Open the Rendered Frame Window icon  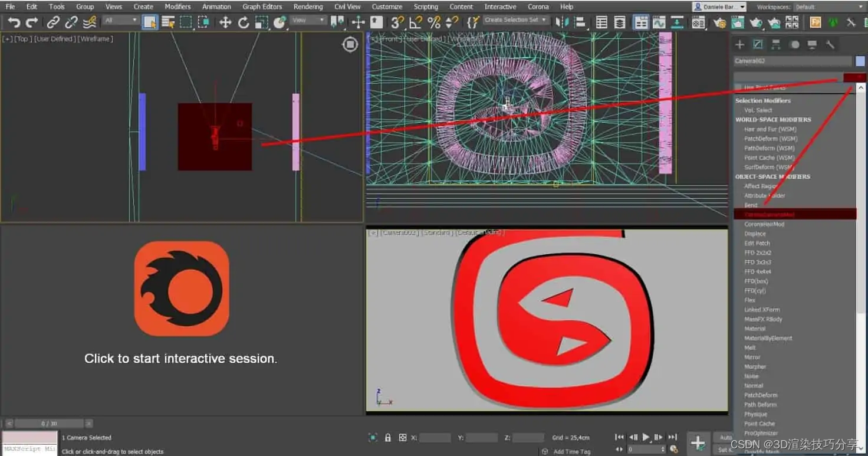(738, 22)
